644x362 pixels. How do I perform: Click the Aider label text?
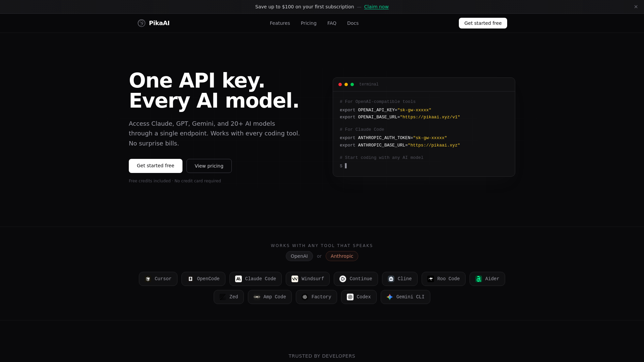(x=492, y=279)
